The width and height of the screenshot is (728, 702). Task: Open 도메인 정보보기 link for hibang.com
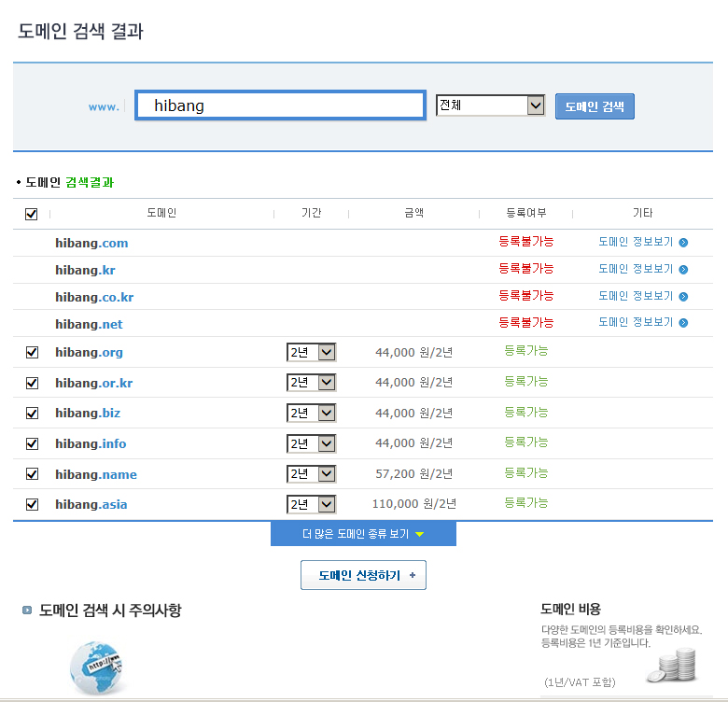(x=636, y=242)
